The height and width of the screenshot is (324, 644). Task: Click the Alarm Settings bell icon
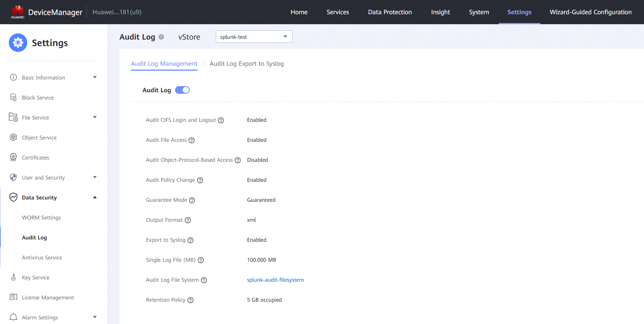tap(13, 317)
